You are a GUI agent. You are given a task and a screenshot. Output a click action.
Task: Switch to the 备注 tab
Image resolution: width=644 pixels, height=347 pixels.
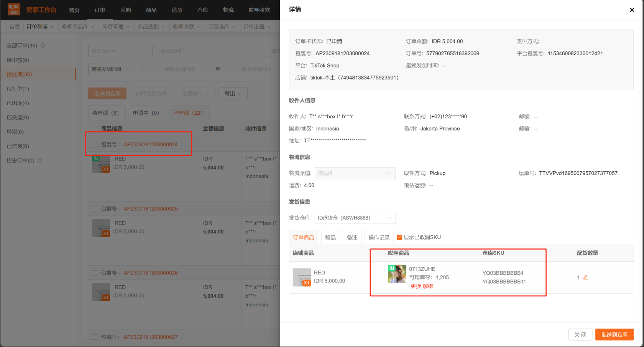coord(352,237)
